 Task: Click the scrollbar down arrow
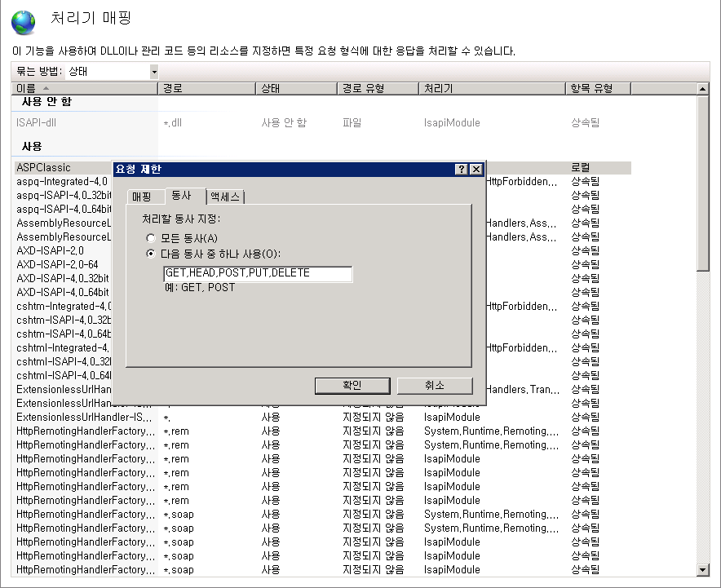(x=702, y=570)
